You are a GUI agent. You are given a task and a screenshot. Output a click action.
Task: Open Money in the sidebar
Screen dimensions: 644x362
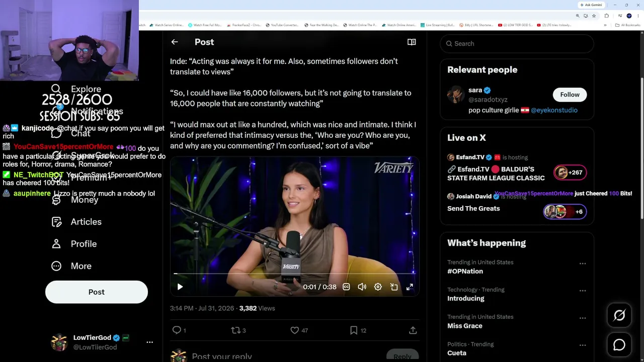tap(75, 200)
